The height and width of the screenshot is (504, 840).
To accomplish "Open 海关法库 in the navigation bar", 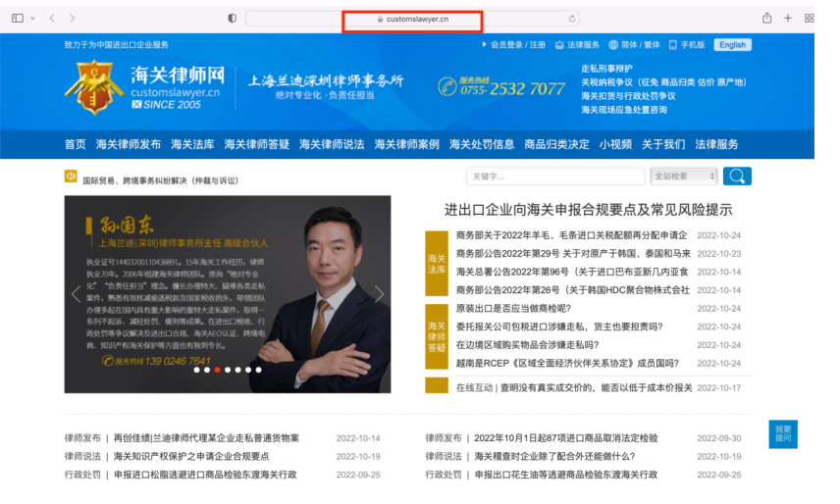I will (192, 144).
